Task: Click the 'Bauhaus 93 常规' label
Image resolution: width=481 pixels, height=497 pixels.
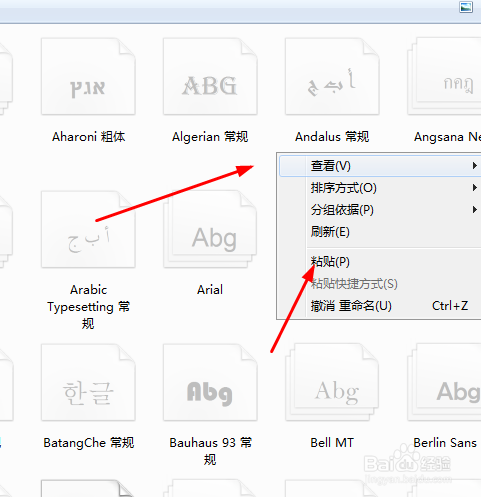Action: (x=210, y=451)
